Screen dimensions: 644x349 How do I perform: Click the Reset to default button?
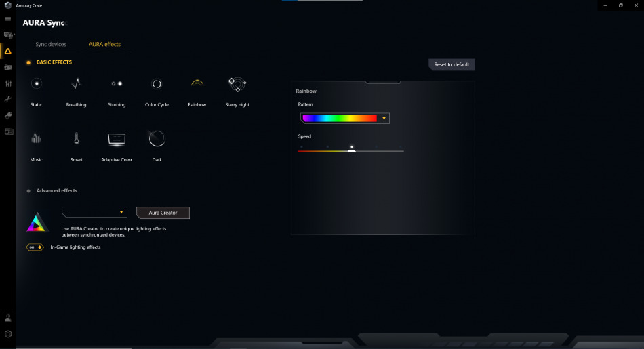coord(451,64)
